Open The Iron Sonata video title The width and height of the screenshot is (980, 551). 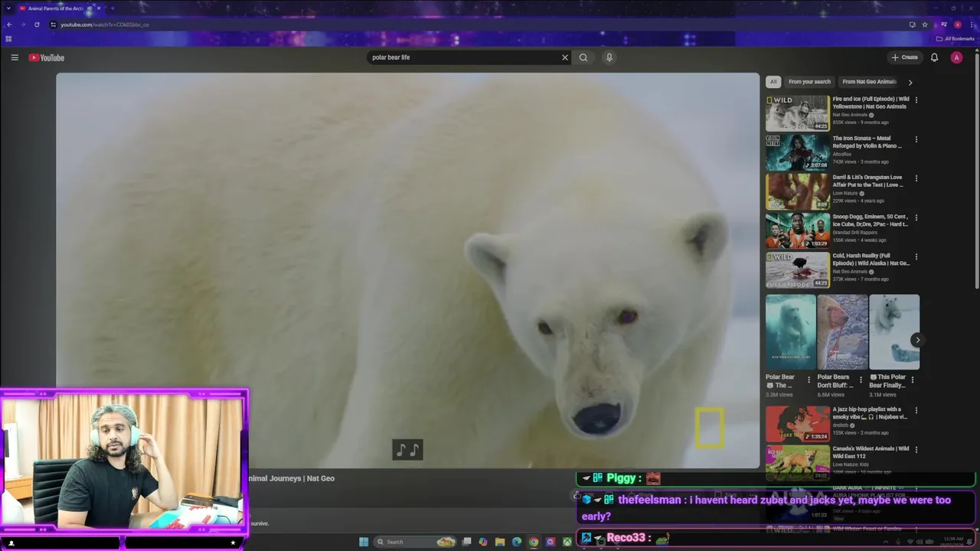coord(867,142)
